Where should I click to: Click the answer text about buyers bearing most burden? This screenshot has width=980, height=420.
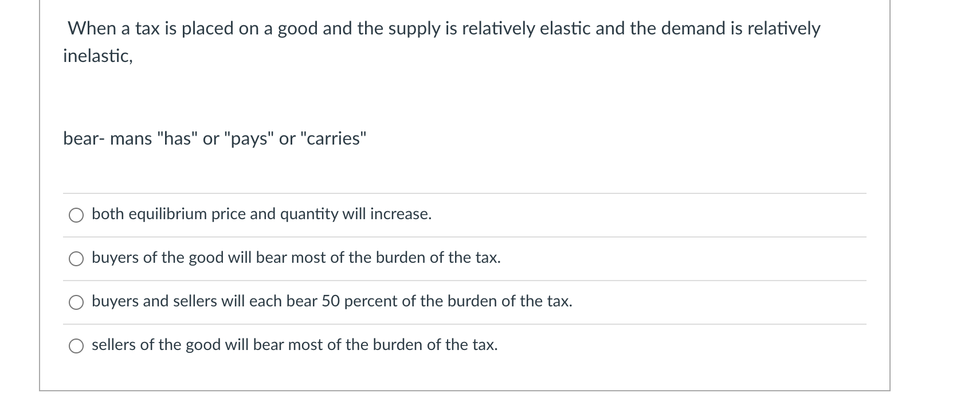pos(296,258)
